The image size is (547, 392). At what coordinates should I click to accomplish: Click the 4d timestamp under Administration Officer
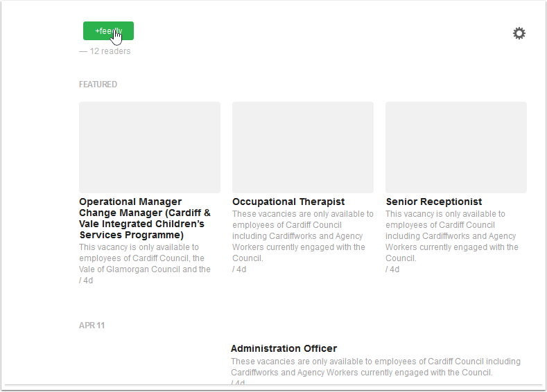[238, 382]
